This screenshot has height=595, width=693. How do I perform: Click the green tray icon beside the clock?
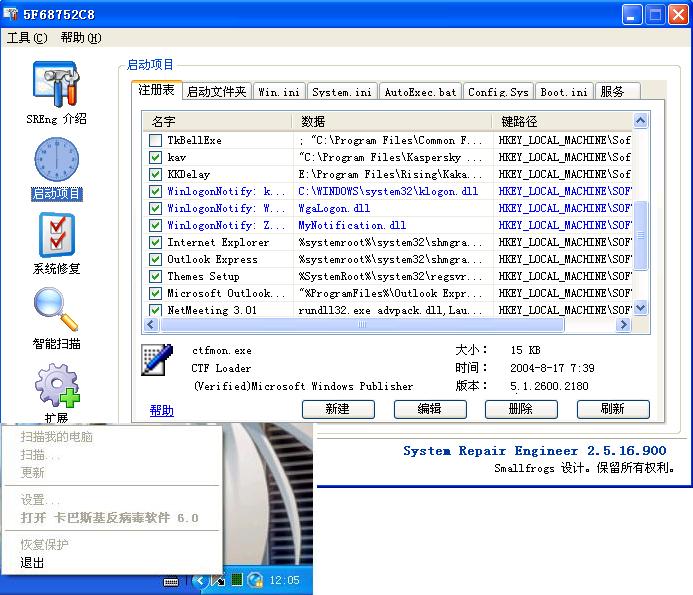click(x=237, y=579)
